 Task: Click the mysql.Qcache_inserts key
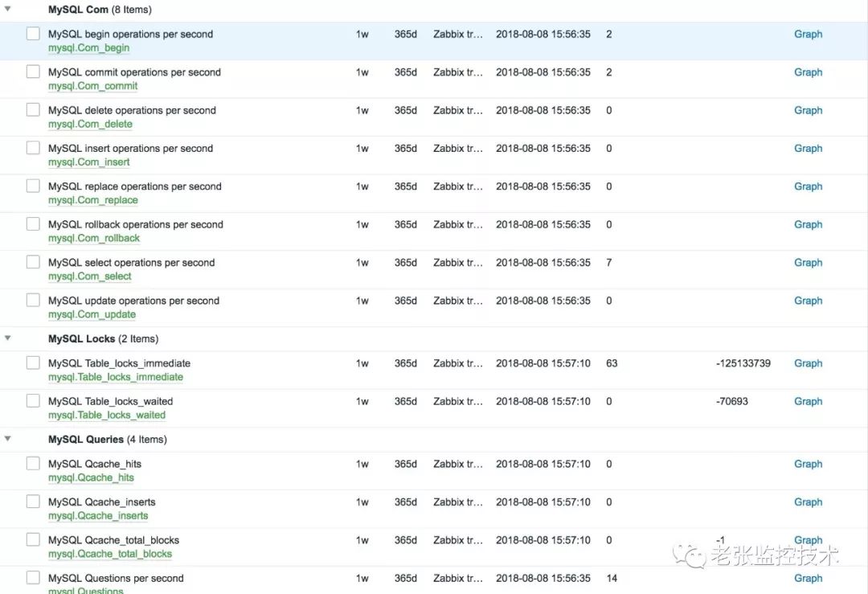coord(98,516)
